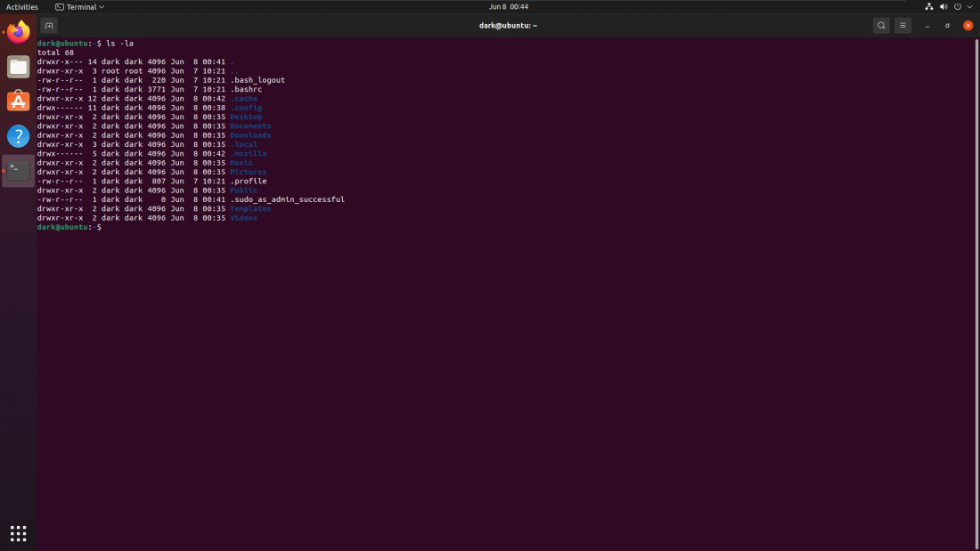Open the Help application in dock
Image resolution: width=980 pixels, height=551 pixels.
coord(18,135)
